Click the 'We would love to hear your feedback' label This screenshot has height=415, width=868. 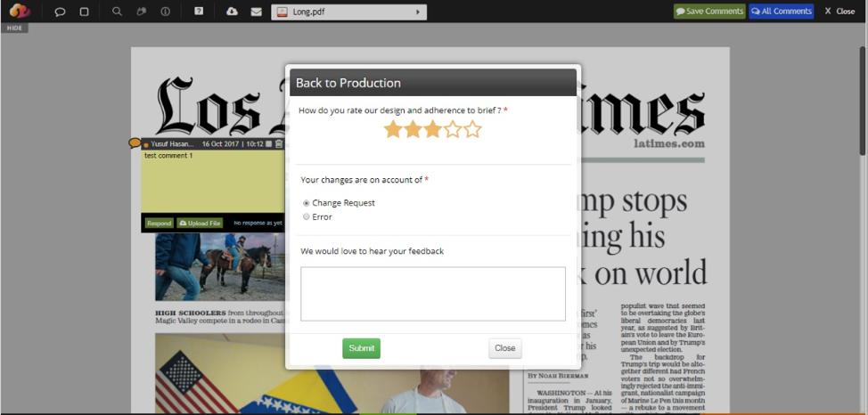[x=372, y=251]
